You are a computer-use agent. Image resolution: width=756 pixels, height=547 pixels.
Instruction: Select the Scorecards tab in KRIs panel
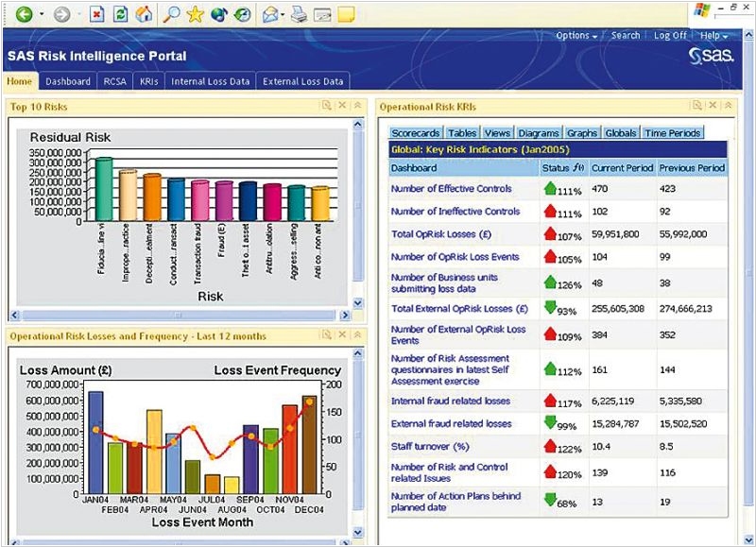coord(415,133)
